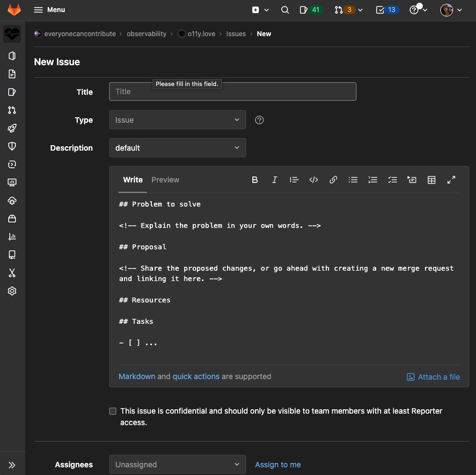Open Repository icon in sidebar

click(x=12, y=74)
